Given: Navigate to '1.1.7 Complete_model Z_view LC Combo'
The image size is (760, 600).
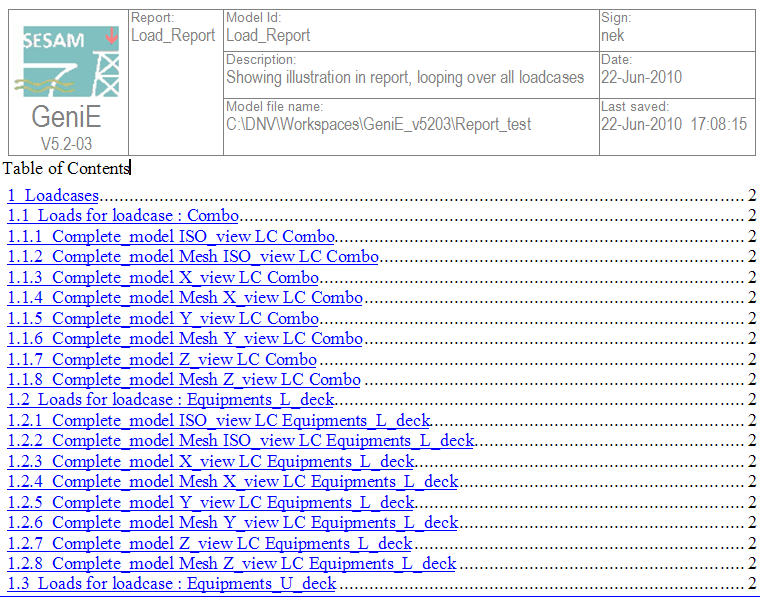Looking at the screenshot, I should (x=162, y=359).
